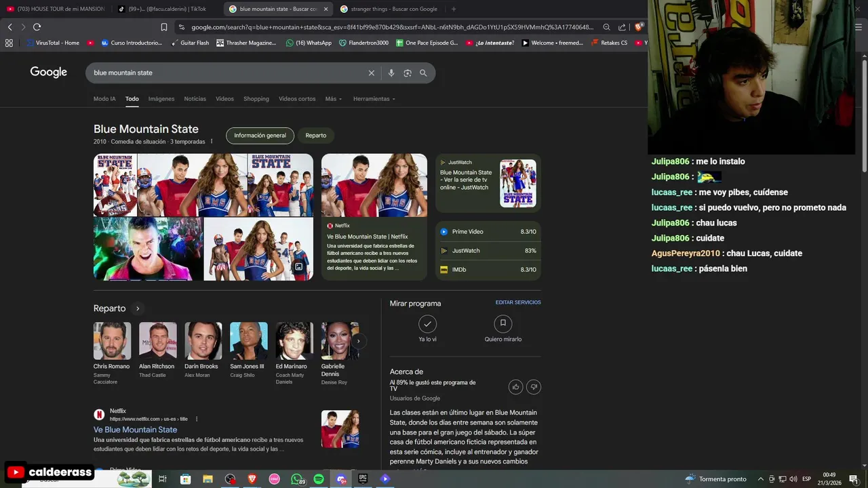This screenshot has height=488, width=868.
Task: Search by image with Google Lens icon
Action: tap(408, 73)
